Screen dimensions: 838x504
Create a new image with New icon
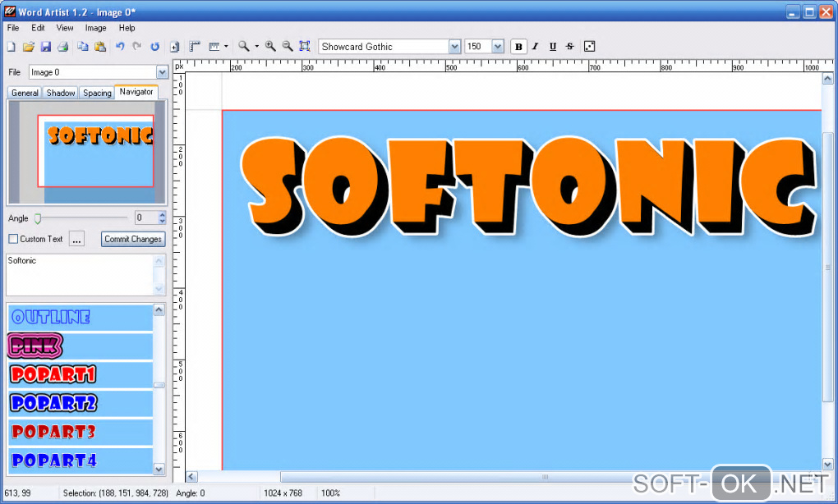point(12,47)
